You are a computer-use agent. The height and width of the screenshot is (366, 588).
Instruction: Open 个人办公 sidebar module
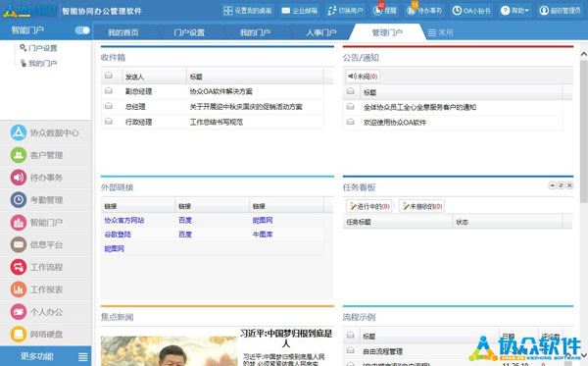click(x=45, y=312)
